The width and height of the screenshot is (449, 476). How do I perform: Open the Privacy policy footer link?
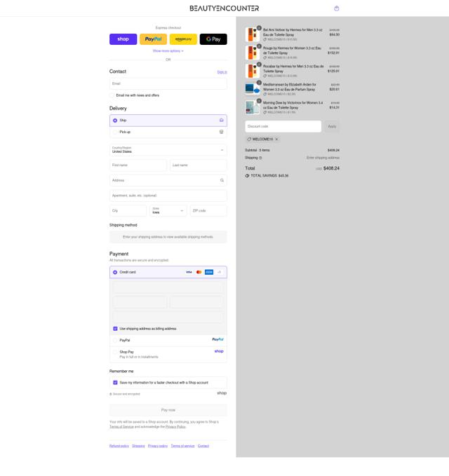(x=158, y=446)
